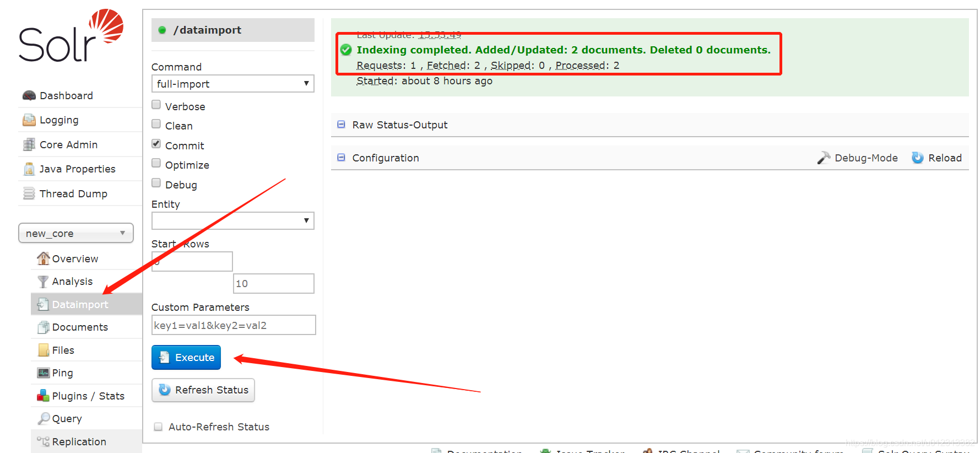The width and height of the screenshot is (980, 453).
Task: Open the Ping menu item
Action: (62, 373)
